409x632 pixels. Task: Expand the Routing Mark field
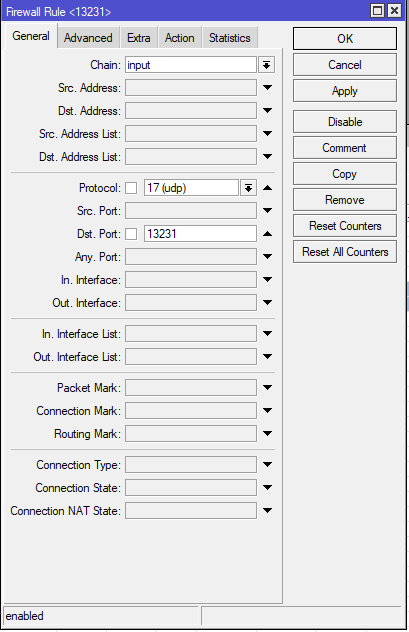click(x=268, y=433)
